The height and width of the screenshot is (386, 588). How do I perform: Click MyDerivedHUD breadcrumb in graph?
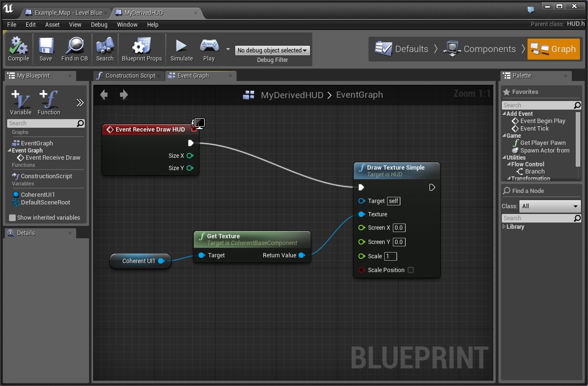tap(292, 95)
